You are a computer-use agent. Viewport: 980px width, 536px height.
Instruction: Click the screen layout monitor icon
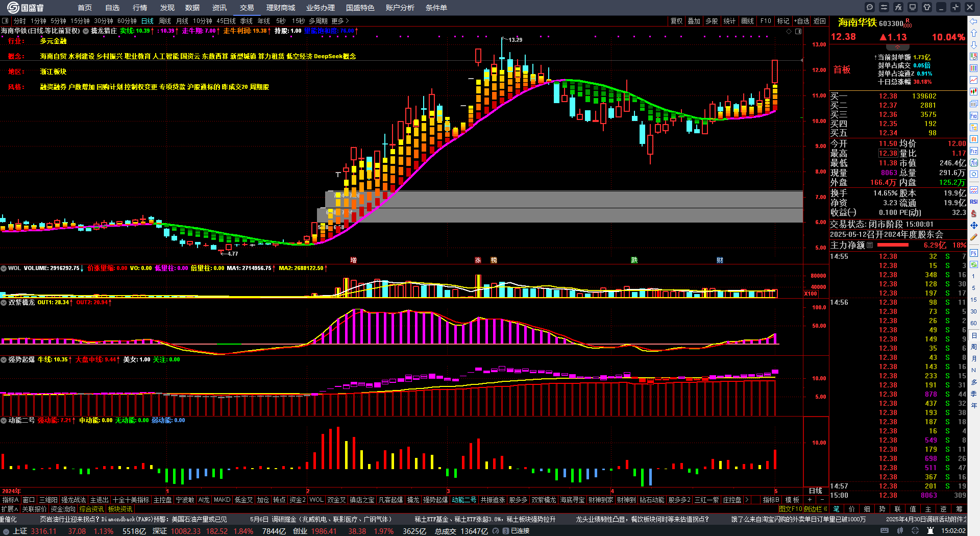tap(913, 7)
